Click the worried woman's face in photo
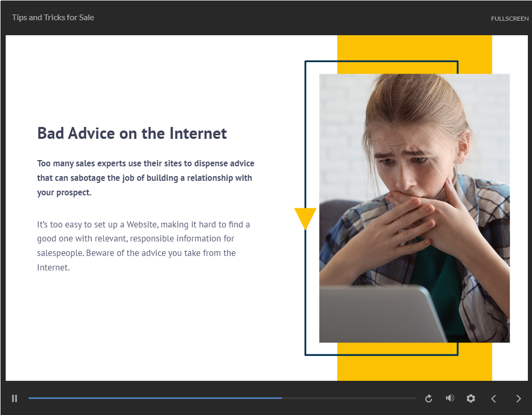Viewport: 532px width, 415px height. tap(414, 155)
